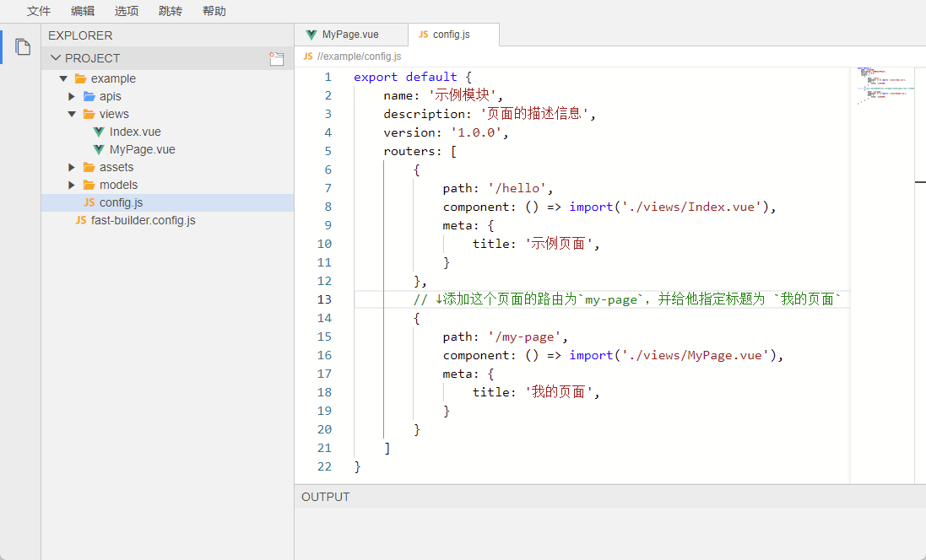Click the Explorer files icon in activity bar
Screen dimensions: 926x560
[x=23, y=47]
